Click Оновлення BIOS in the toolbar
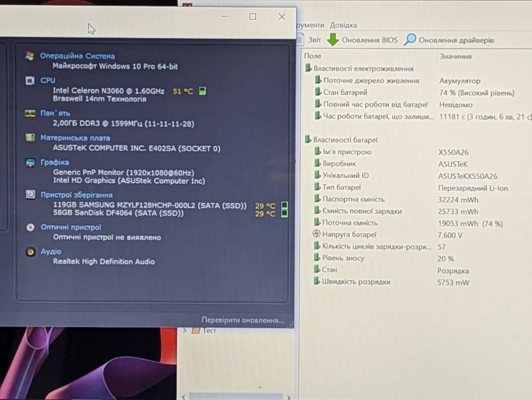532x400 pixels. [x=362, y=40]
